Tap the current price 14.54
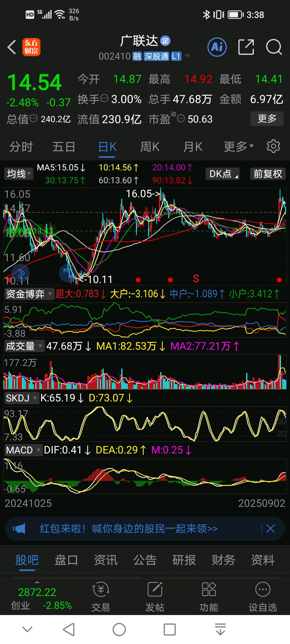 (x=34, y=82)
